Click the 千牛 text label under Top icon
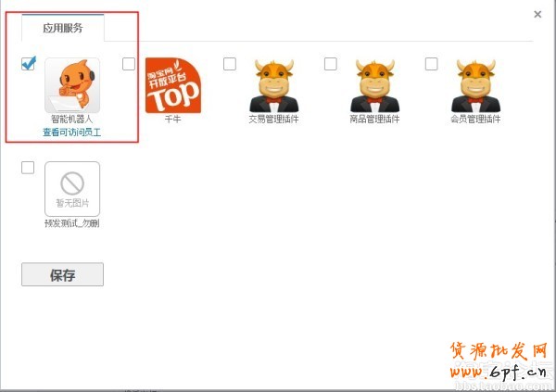Image resolution: width=556 pixels, height=392 pixels. coord(173,119)
